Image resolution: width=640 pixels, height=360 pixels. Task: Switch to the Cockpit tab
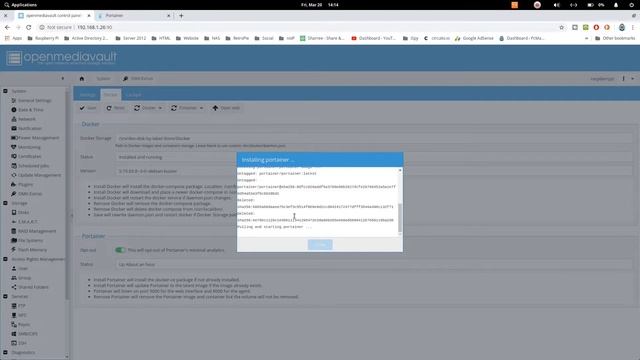coord(133,95)
